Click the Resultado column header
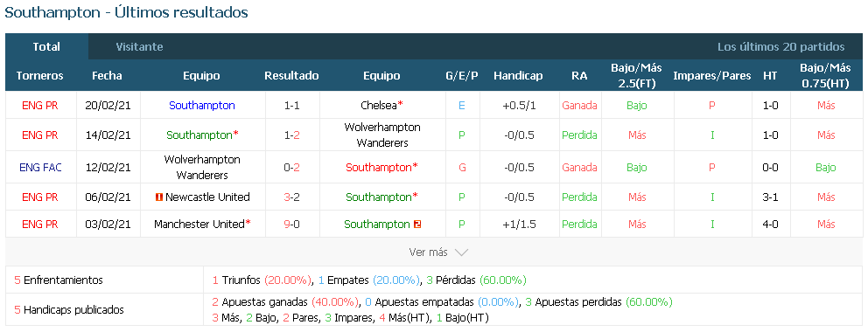Viewport: 868px width, 332px height. coord(291,76)
